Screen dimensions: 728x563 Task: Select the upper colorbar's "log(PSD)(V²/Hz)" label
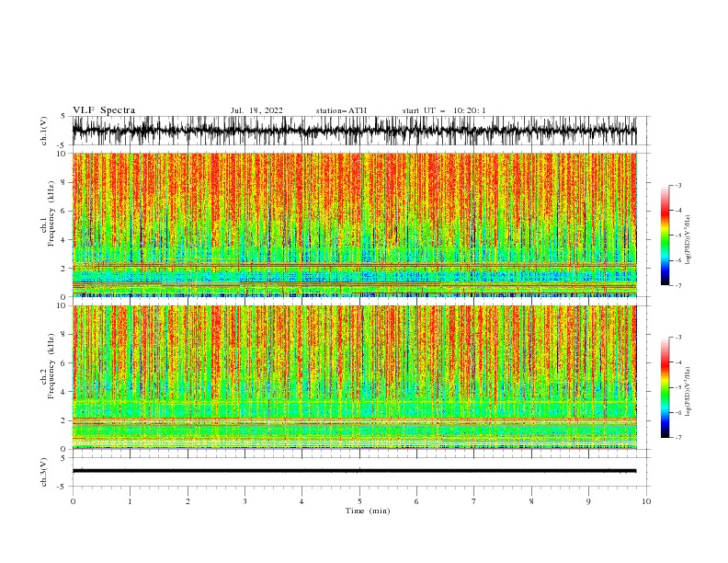pyautogui.click(x=688, y=240)
